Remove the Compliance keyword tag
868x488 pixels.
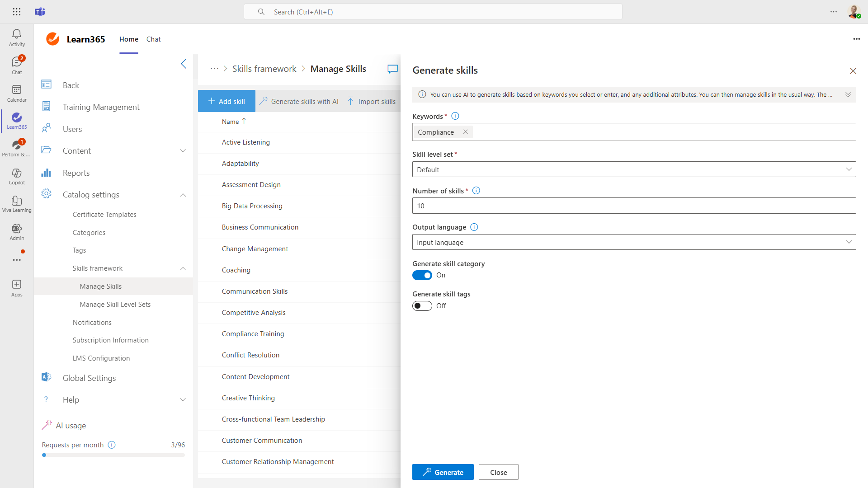[x=466, y=132]
